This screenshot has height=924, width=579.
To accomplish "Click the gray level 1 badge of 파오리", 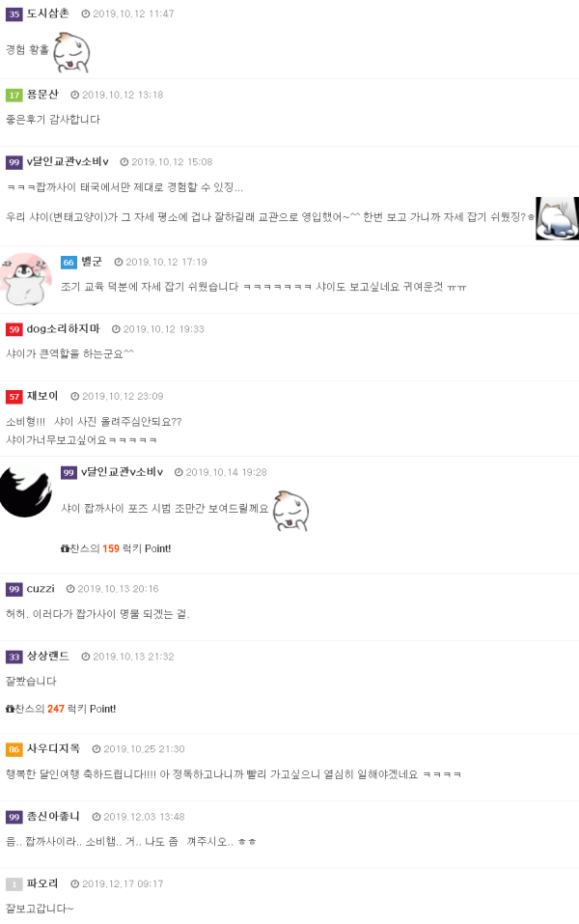I will [x=14, y=883].
